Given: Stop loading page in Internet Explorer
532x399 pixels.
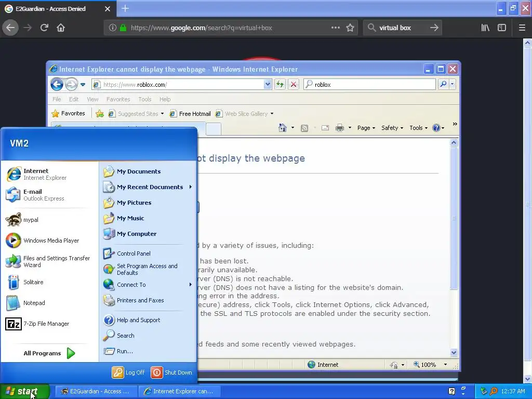Looking at the screenshot, I should tap(294, 84).
